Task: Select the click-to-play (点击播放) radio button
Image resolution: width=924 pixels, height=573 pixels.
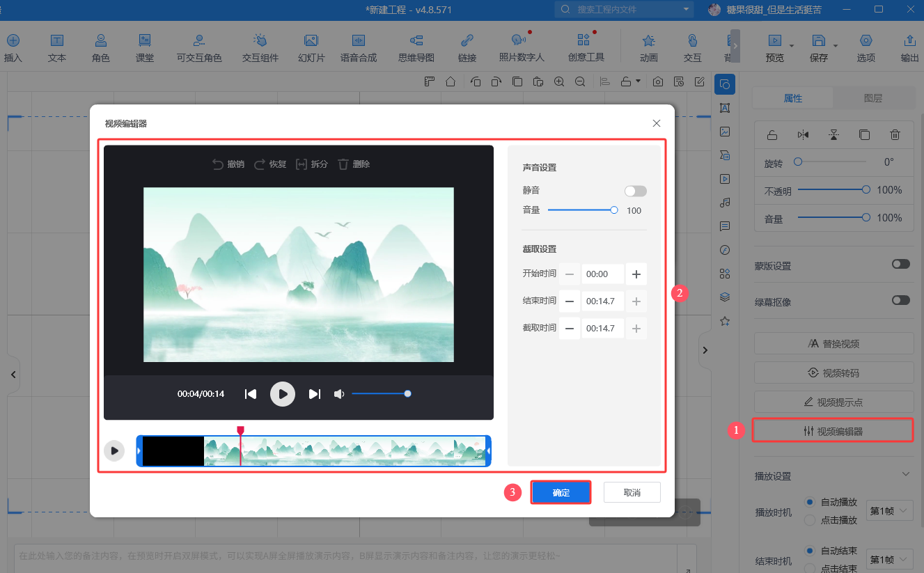Action: pyautogui.click(x=810, y=520)
